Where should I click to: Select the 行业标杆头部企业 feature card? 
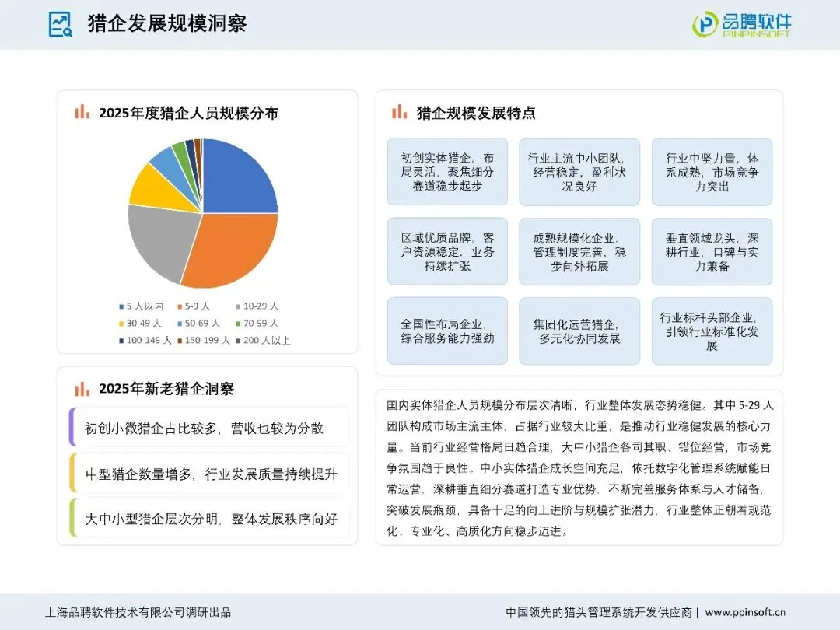tap(712, 331)
